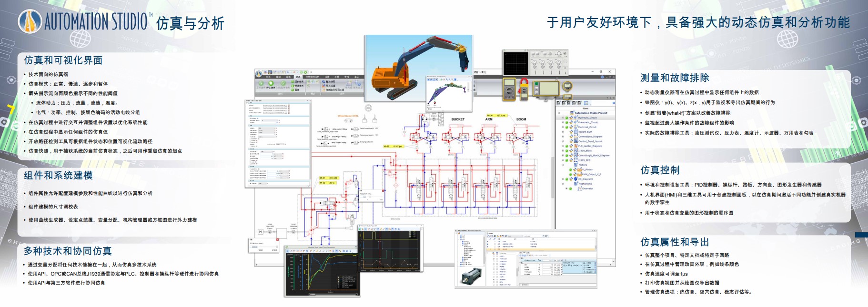Open the Automation Studio round application logo menu
The height and width of the screenshot is (307, 868).
click(x=259, y=74)
